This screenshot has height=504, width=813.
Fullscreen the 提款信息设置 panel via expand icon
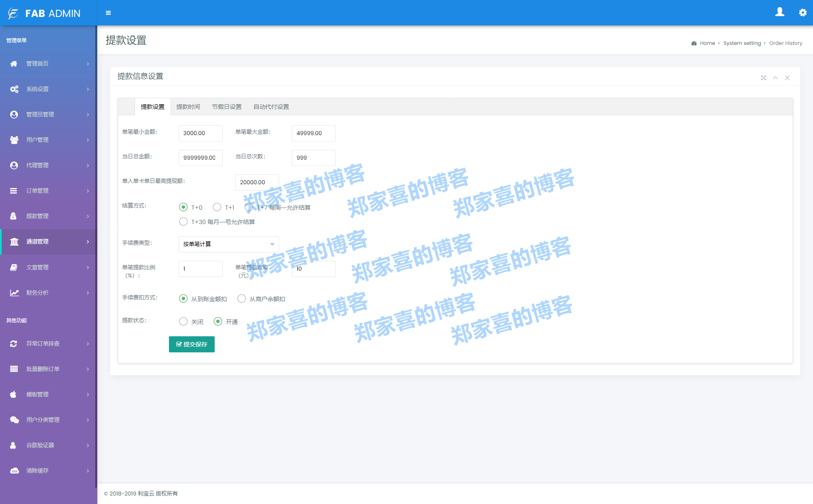click(763, 78)
